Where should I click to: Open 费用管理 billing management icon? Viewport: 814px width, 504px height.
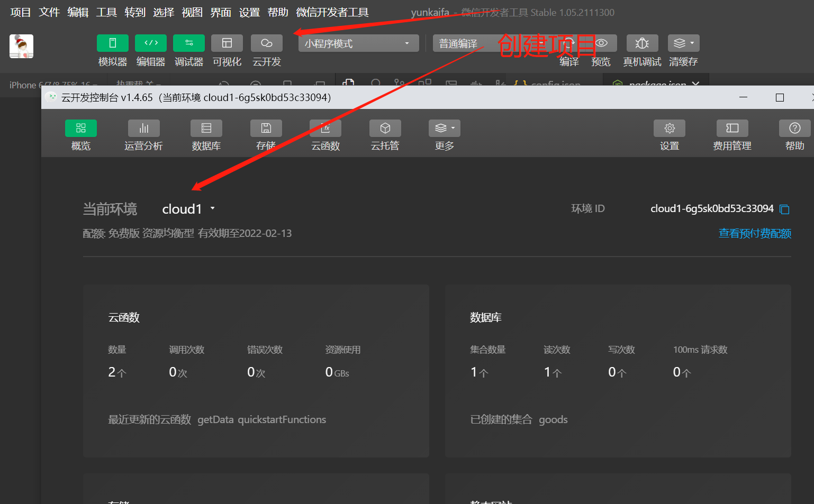point(732,129)
